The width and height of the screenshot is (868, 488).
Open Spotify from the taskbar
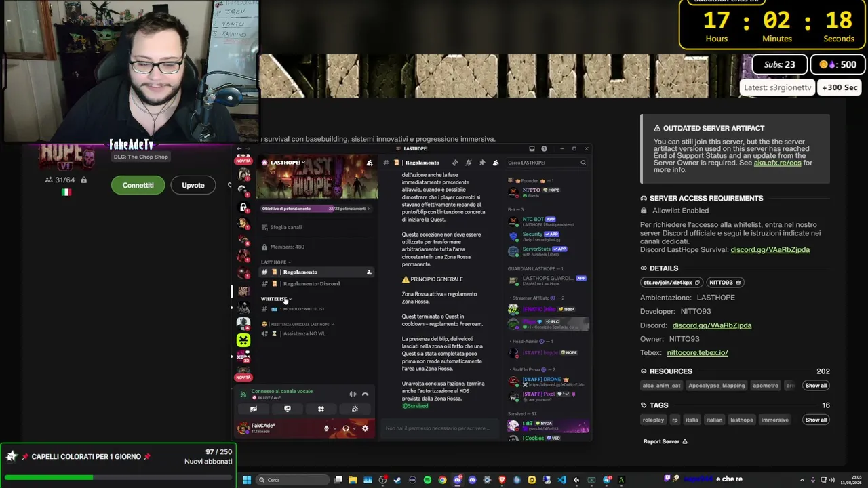tap(427, 480)
